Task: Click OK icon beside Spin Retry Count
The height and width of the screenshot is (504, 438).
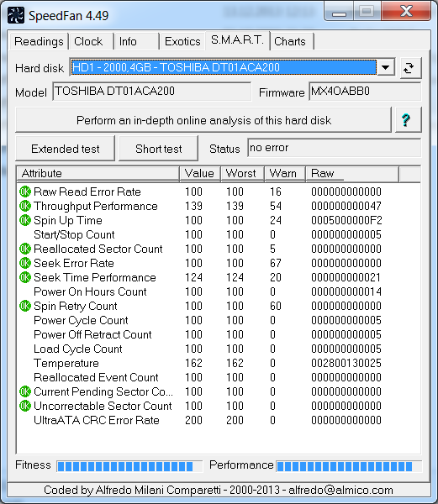Action: point(24,306)
